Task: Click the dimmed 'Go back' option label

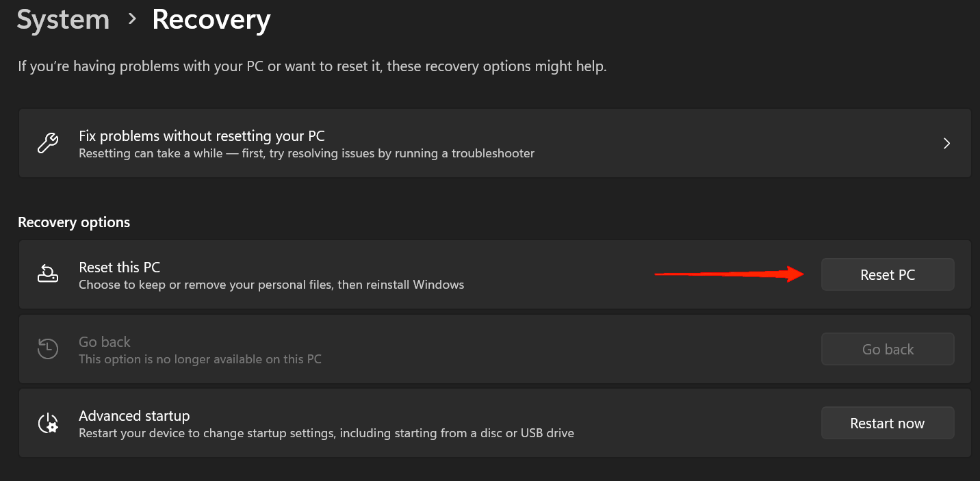Action: [x=105, y=341]
